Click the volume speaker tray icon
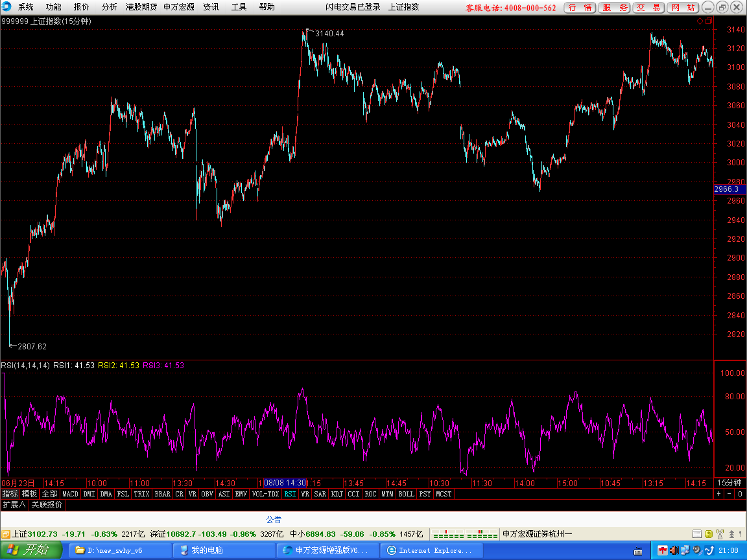This screenshot has width=747, height=560. [674, 550]
